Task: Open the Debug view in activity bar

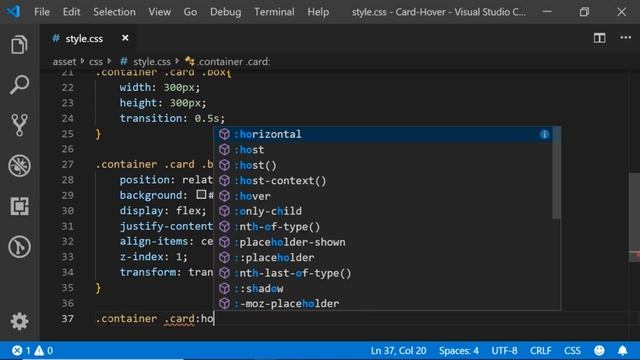Action: point(19,166)
